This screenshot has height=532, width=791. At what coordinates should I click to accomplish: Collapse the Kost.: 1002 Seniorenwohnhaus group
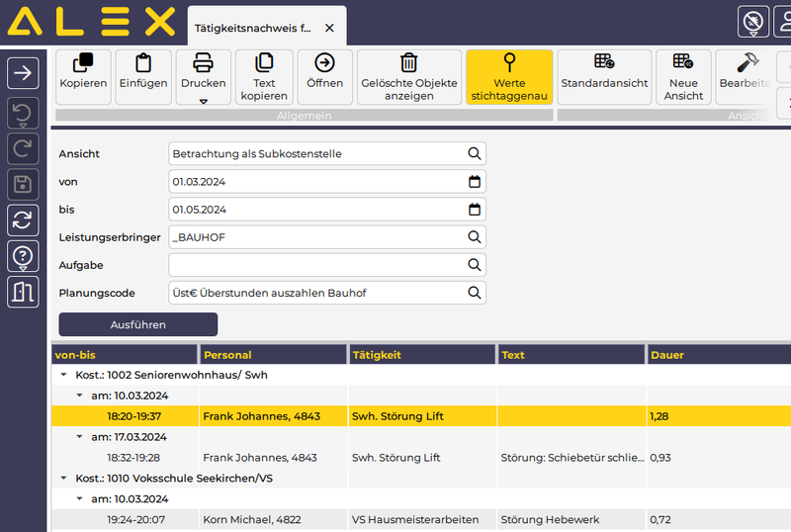point(63,376)
